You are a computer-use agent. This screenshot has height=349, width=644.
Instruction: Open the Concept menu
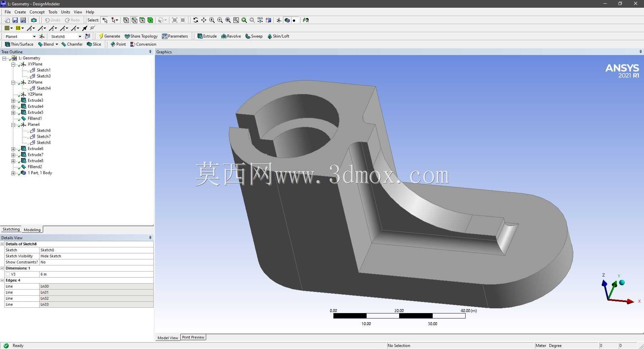[37, 12]
